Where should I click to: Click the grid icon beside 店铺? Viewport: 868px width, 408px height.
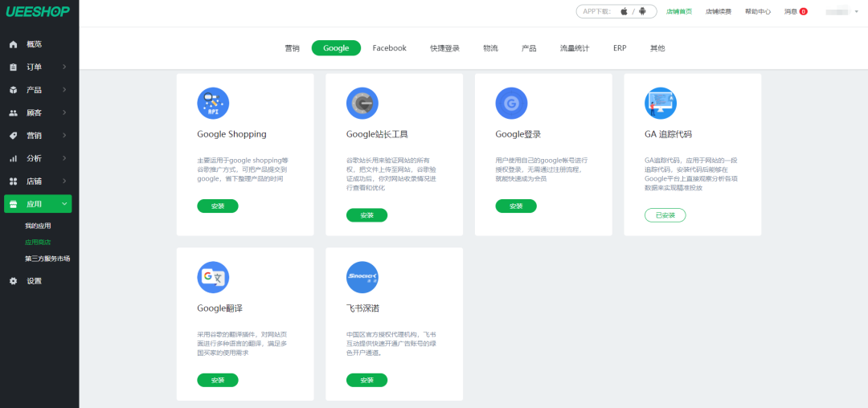[14, 181]
